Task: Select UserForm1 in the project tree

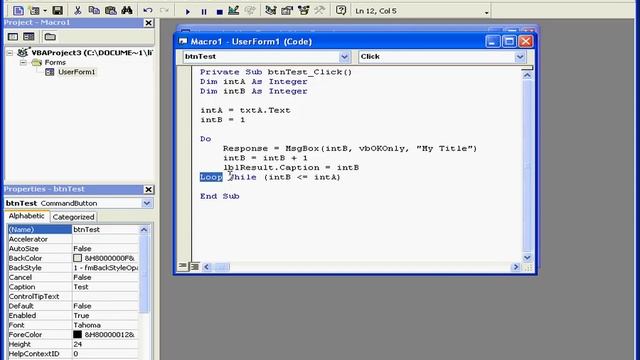Action: click(x=76, y=72)
